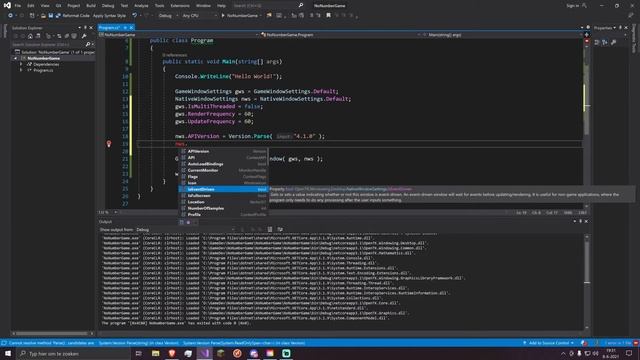
Task: Select the Solution 'NoNumberGame' tree node
Action: pyautogui.click(x=54, y=52)
